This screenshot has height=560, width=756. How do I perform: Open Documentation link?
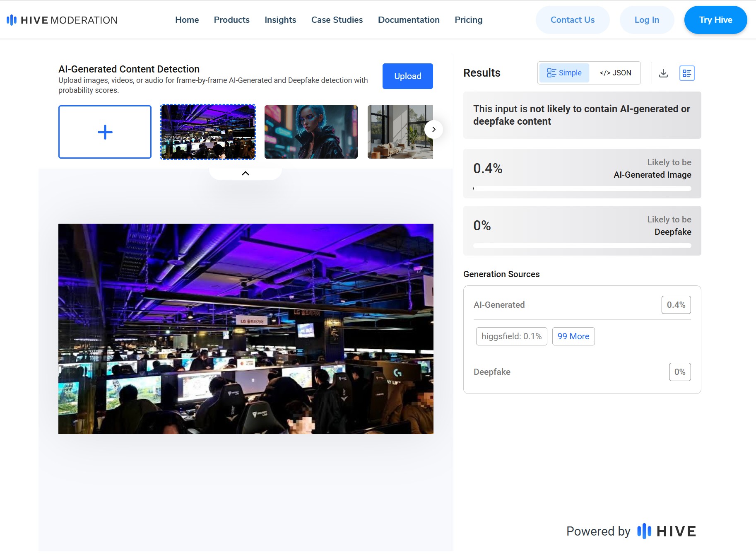pyautogui.click(x=409, y=20)
